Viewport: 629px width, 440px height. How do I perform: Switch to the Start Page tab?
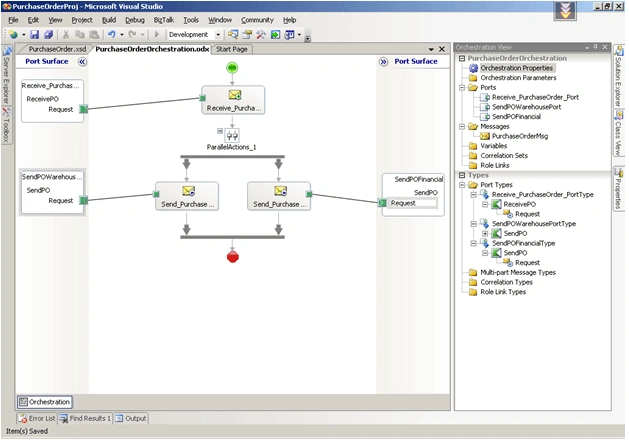pos(232,49)
